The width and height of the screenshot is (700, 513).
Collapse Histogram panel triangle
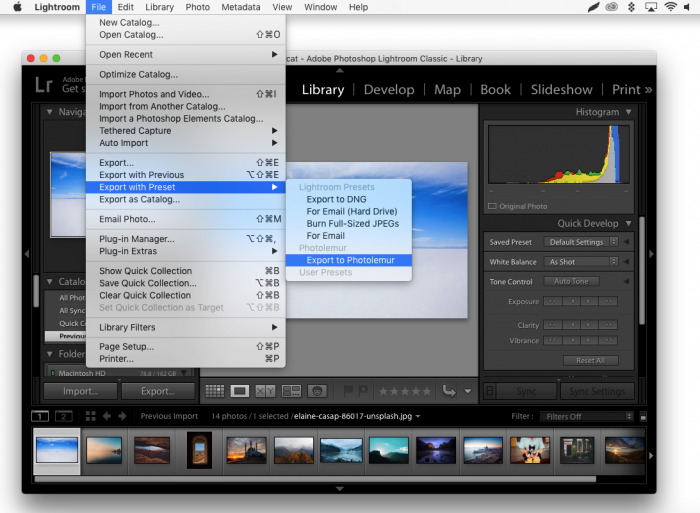click(x=629, y=112)
